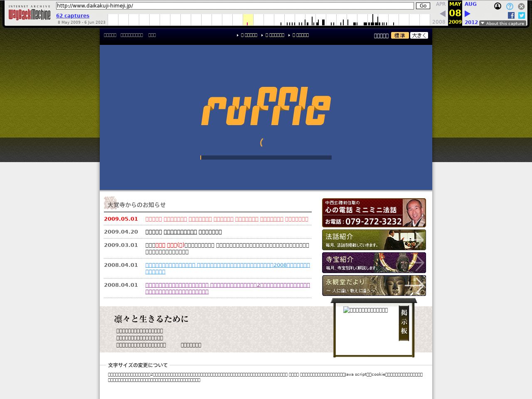Share capture on Twitter
532x399 pixels.
pyautogui.click(x=522, y=15)
